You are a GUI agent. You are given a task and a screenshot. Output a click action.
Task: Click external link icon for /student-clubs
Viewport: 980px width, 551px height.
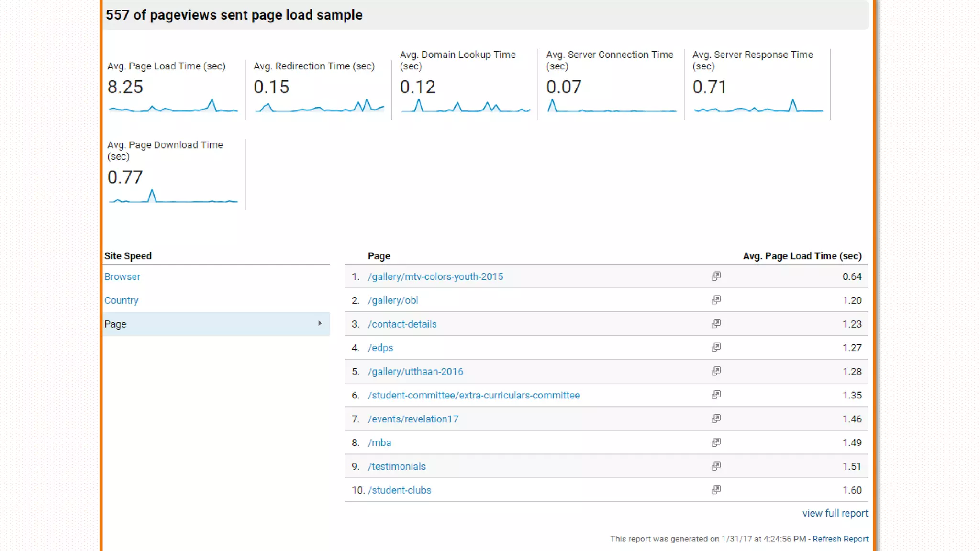(x=716, y=490)
